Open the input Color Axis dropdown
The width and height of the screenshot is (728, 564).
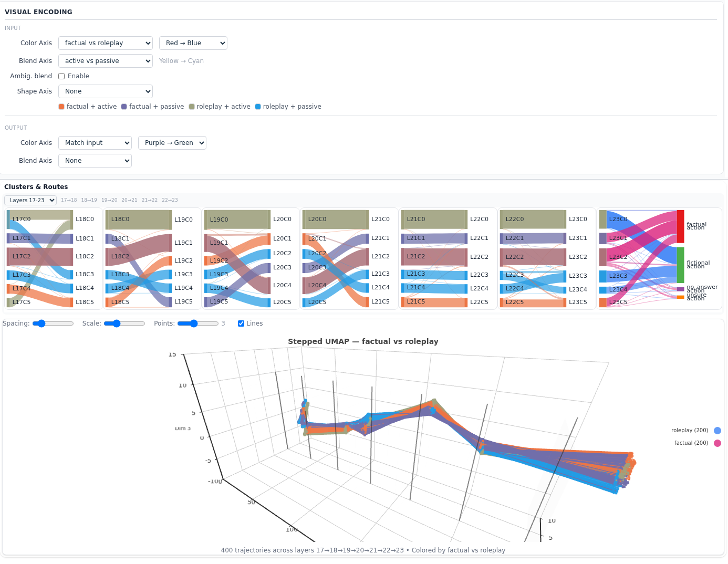106,43
